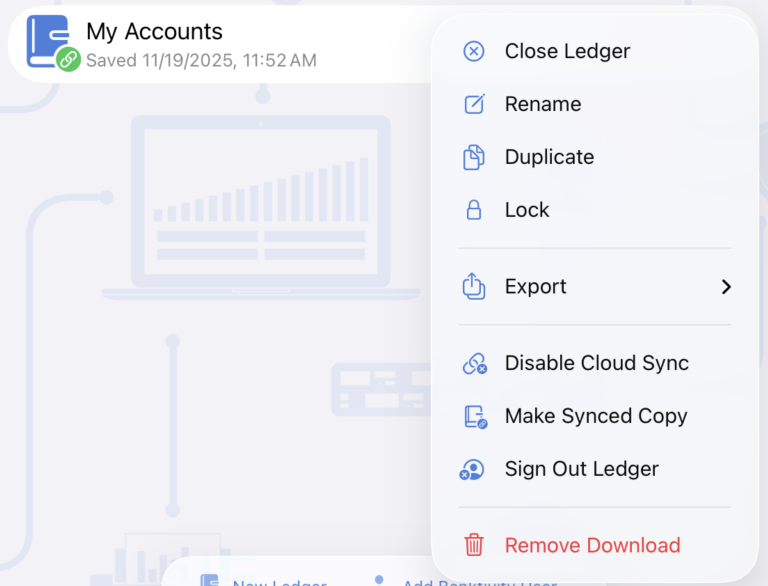
Task: Select the Duplicate menu entry
Action: (x=549, y=157)
